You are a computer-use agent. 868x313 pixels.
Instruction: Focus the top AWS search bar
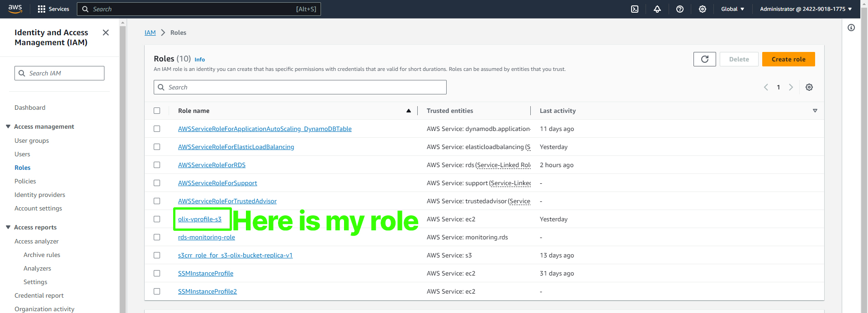point(199,9)
